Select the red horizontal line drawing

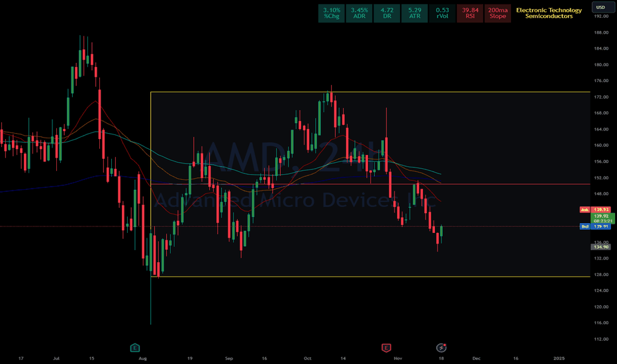(x=370, y=184)
